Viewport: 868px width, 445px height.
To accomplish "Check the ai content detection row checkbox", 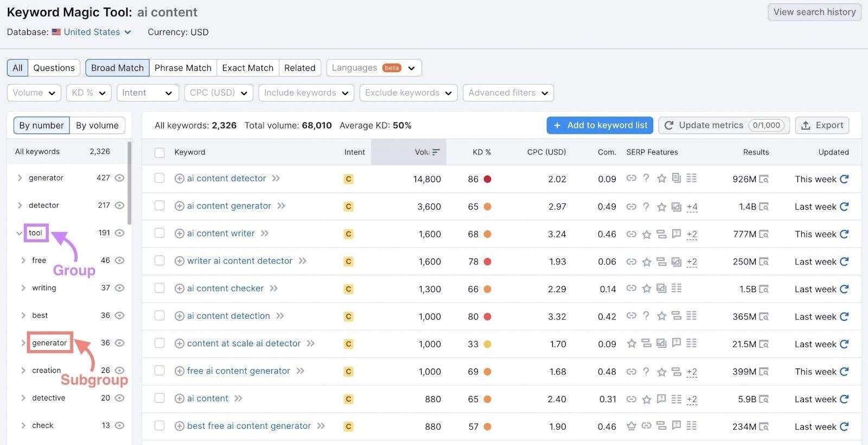I will tap(159, 315).
